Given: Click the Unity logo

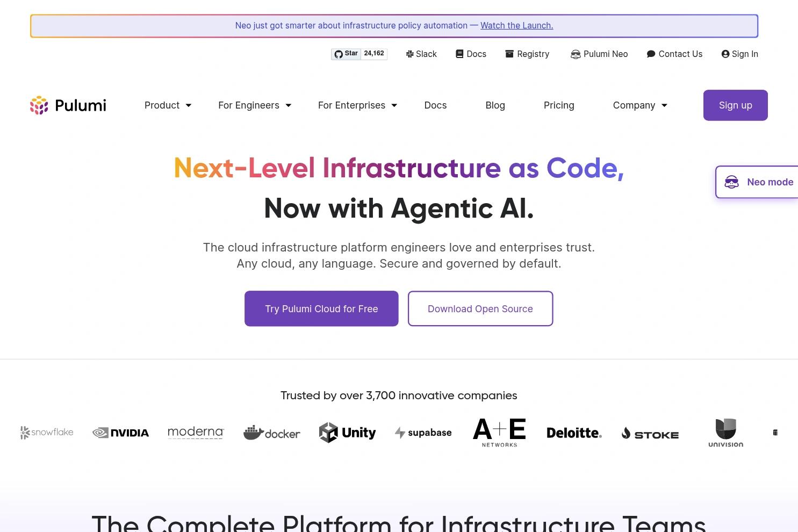Looking at the screenshot, I should point(347,433).
